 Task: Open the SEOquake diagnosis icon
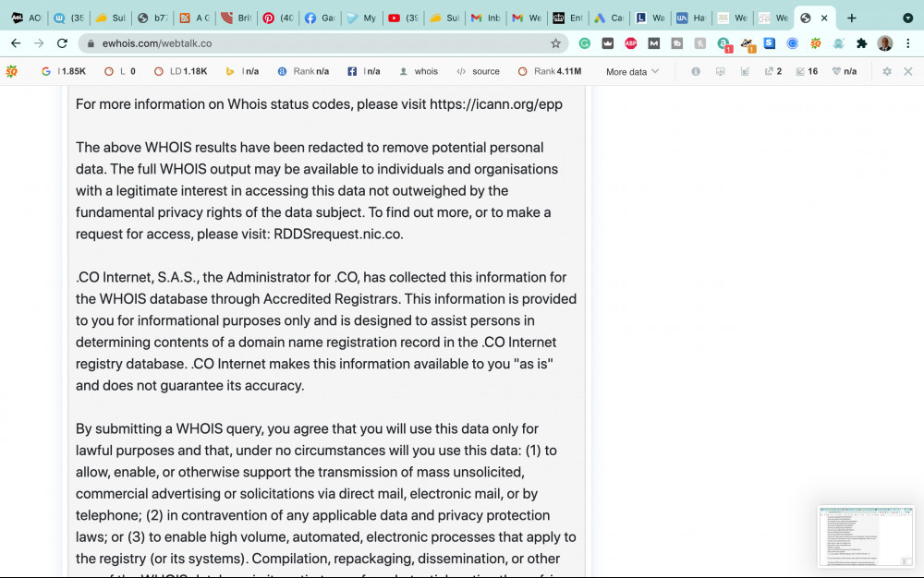pos(720,71)
